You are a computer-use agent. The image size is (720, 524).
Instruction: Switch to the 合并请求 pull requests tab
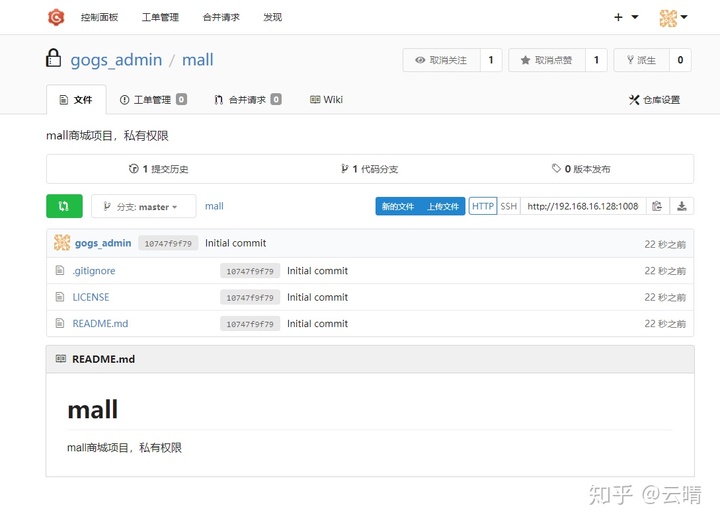click(248, 100)
